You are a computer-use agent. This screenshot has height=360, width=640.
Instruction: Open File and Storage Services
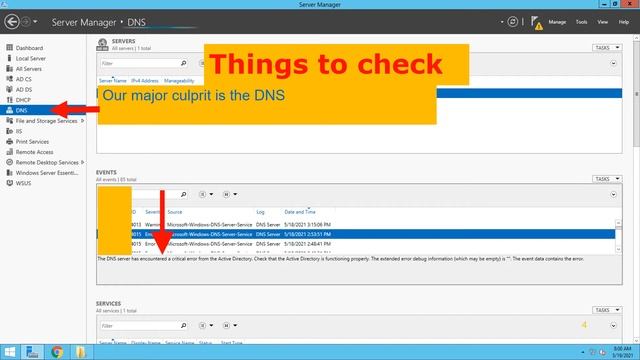(46, 121)
